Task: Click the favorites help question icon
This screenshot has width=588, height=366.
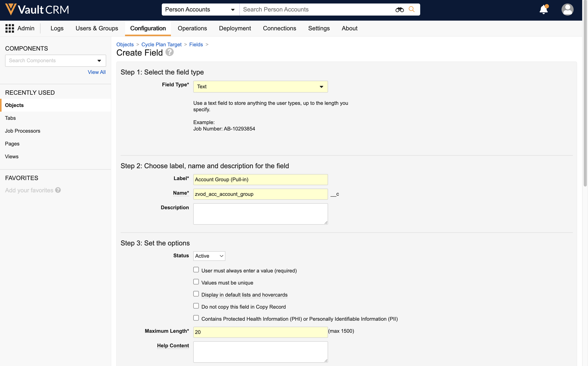Action: coord(58,190)
